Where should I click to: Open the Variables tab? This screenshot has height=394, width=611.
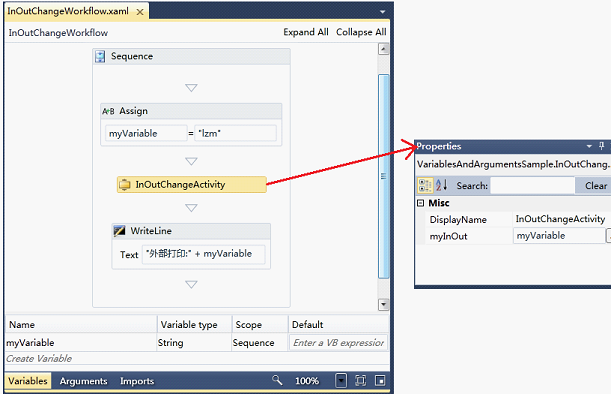28,381
